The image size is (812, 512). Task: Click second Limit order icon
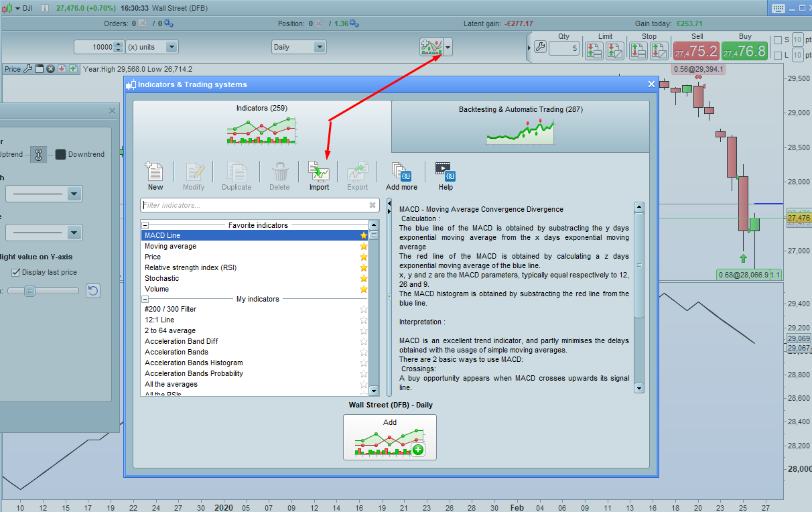coord(614,50)
